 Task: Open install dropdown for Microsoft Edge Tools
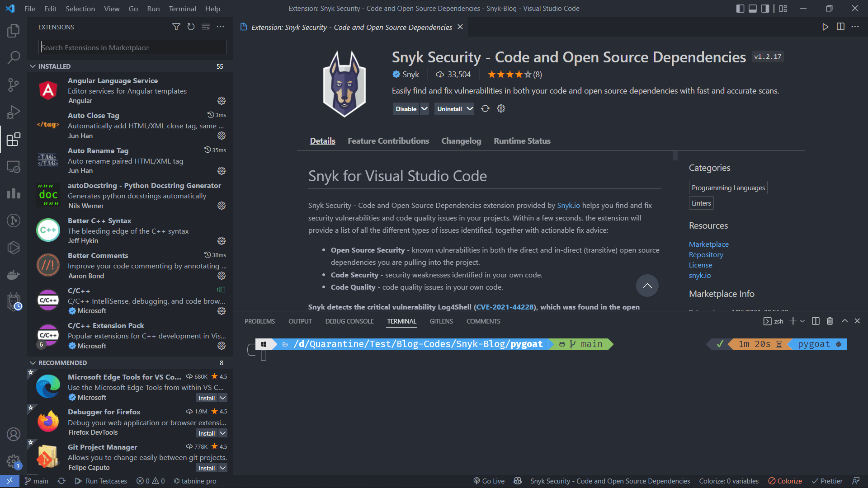point(223,398)
